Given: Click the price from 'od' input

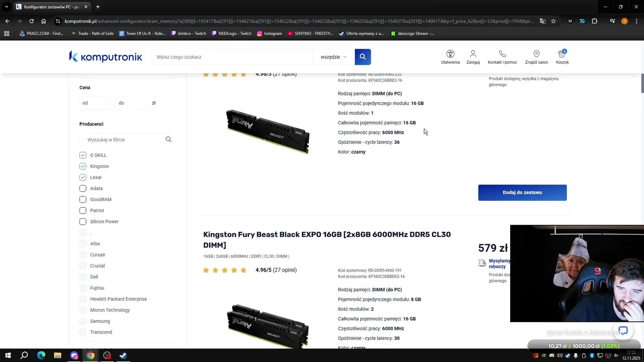Looking at the screenshot, I should click(96, 103).
